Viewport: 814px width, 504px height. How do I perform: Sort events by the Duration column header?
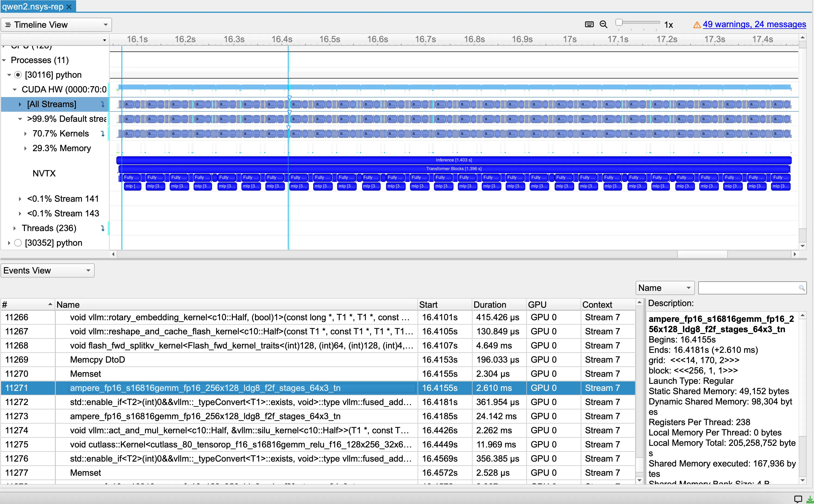point(489,305)
